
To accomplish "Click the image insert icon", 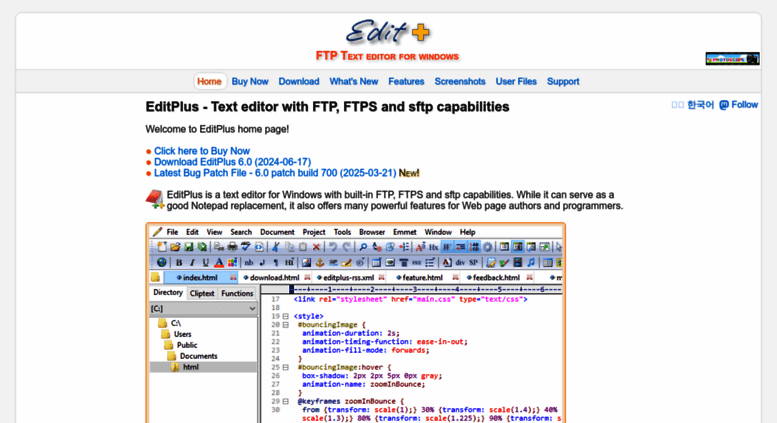I will click(x=306, y=263).
